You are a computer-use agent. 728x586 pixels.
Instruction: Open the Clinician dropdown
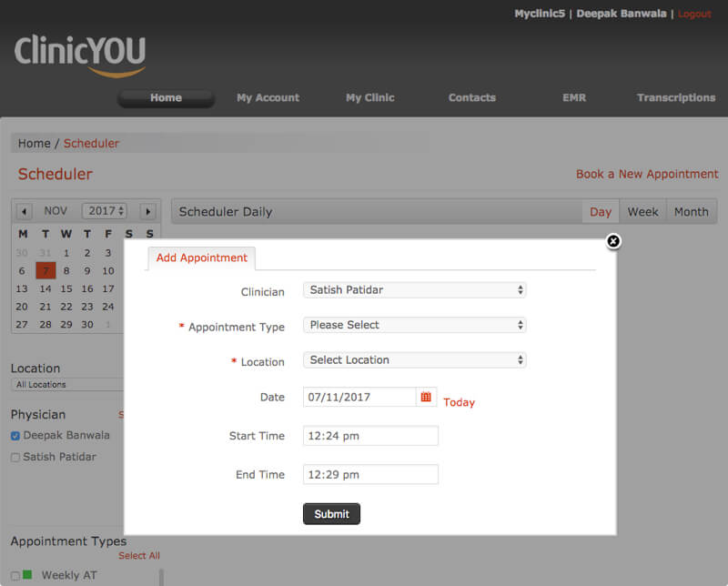pyautogui.click(x=414, y=290)
